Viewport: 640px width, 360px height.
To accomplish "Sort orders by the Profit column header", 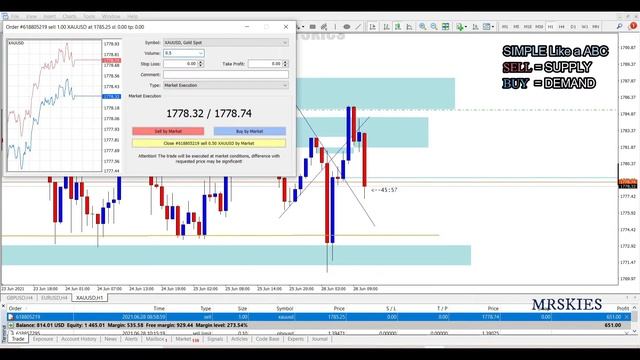I will (623, 308).
